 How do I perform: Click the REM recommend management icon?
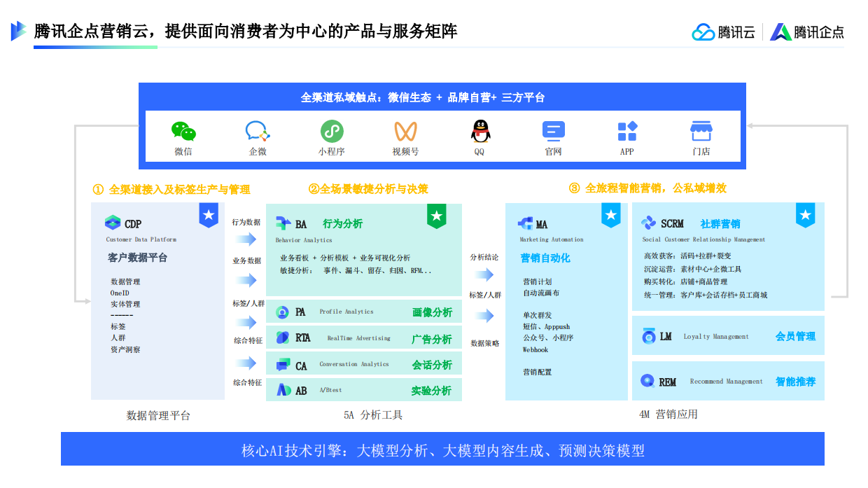point(647,381)
